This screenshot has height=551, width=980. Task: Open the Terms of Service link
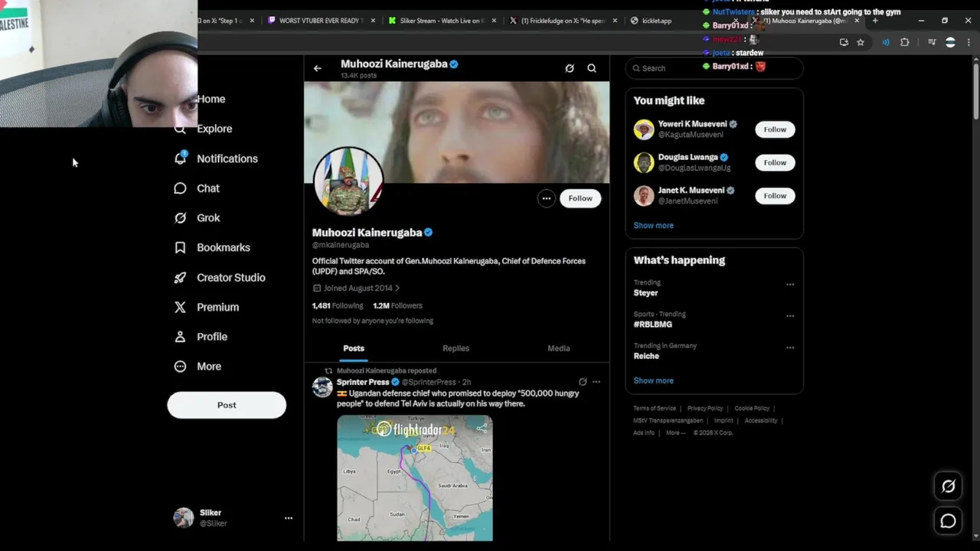pos(655,409)
